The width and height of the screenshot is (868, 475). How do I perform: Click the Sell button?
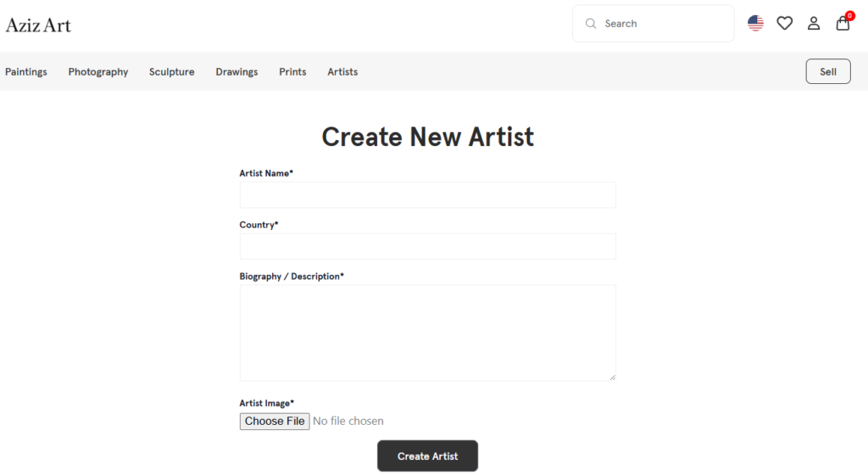828,72
